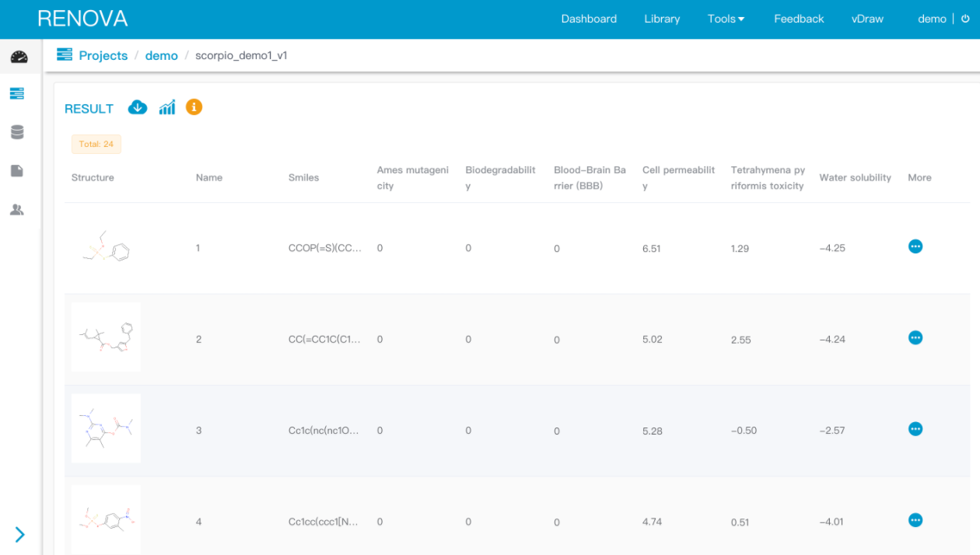Click the Biodegradability column header
This screenshot has width=980, height=555.
(501, 178)
